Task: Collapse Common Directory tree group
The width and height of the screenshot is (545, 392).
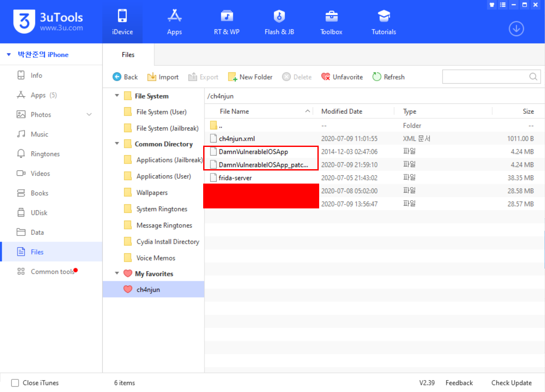Action: click(x=116, y=144)
